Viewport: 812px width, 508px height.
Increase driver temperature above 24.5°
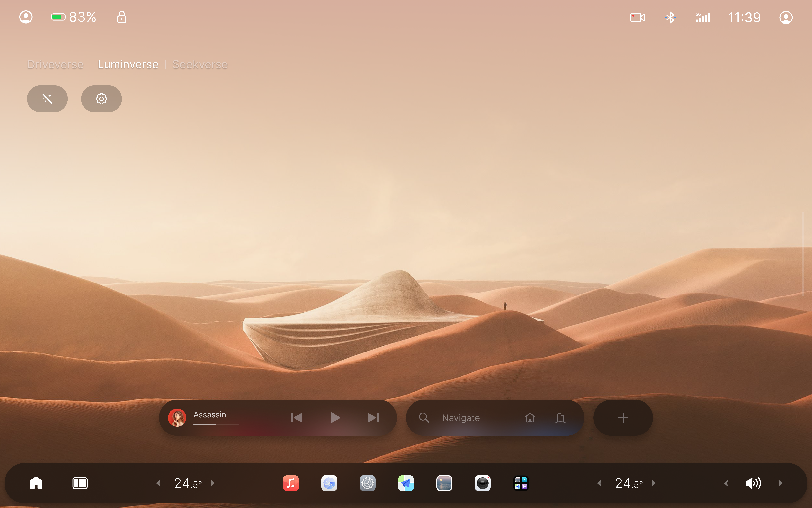click(x=213, y=483)
